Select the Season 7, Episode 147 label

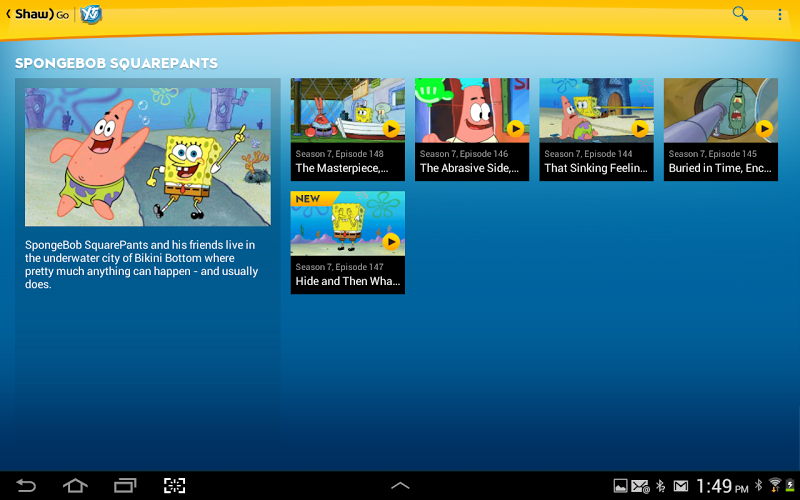pyautogui.click(x=339, y=267)
